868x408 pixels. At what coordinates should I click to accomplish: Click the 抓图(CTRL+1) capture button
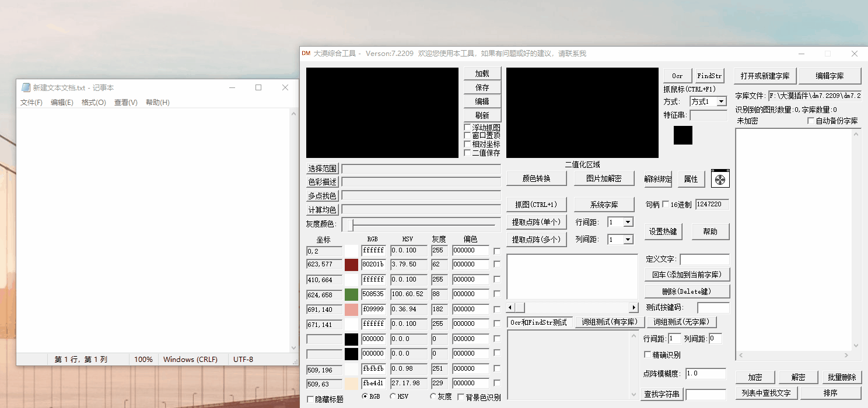click(x=536, y=204)
